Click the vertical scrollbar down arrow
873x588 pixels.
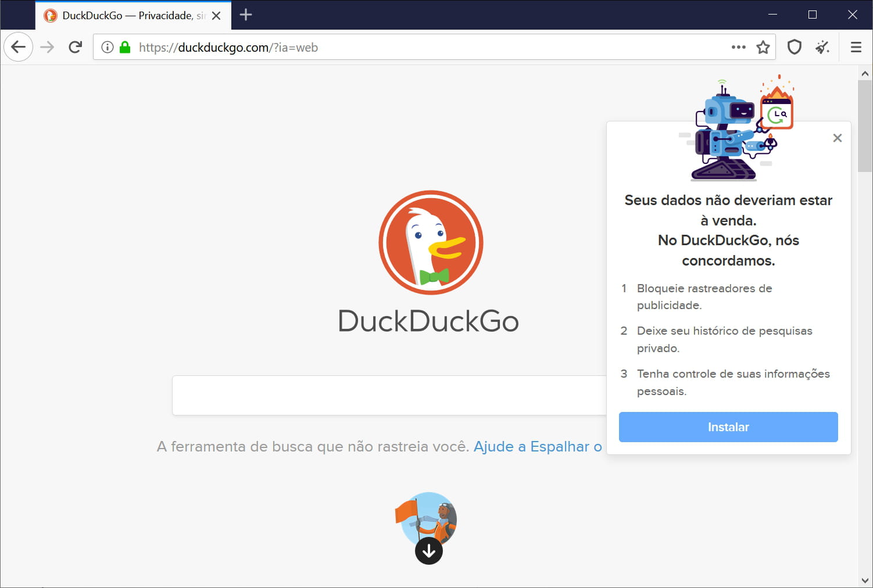coord(865,580)
